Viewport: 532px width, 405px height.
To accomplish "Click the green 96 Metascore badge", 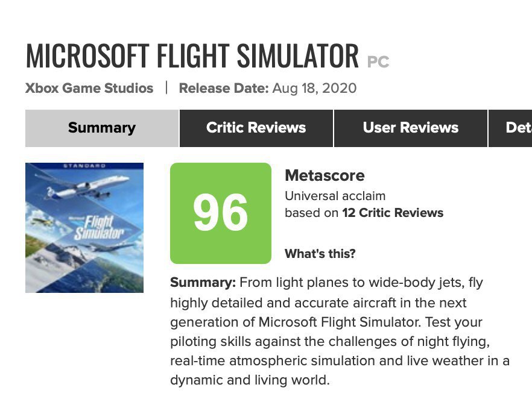I will click(221, 213).
